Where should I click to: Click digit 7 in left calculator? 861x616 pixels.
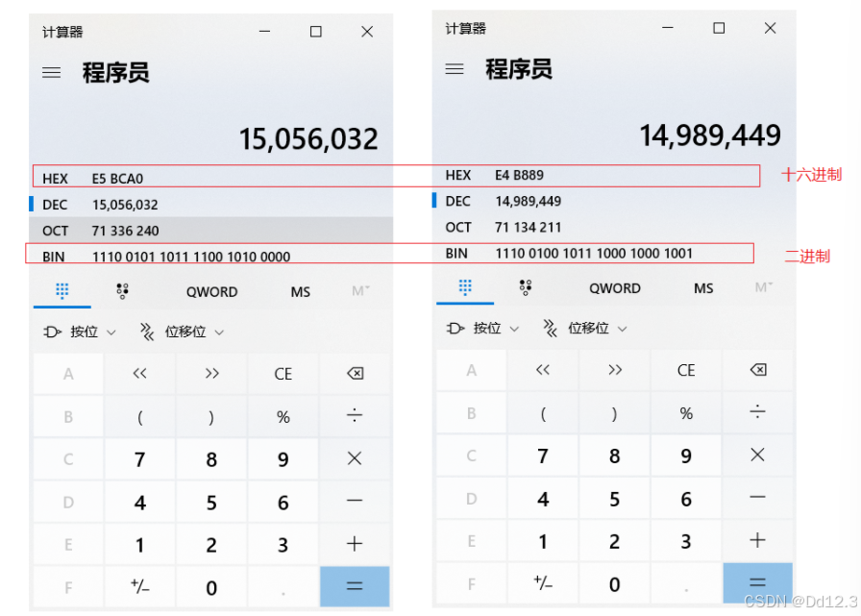[x=140, y=459]
